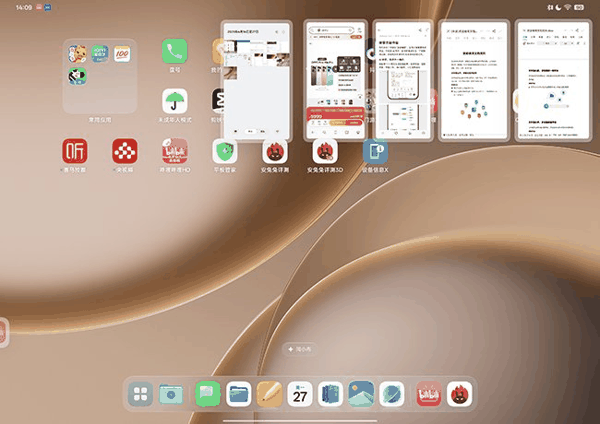Launch the Gallery app with mountain icon
The height and width of the screenshot is (424, 600).
(360, 394)
